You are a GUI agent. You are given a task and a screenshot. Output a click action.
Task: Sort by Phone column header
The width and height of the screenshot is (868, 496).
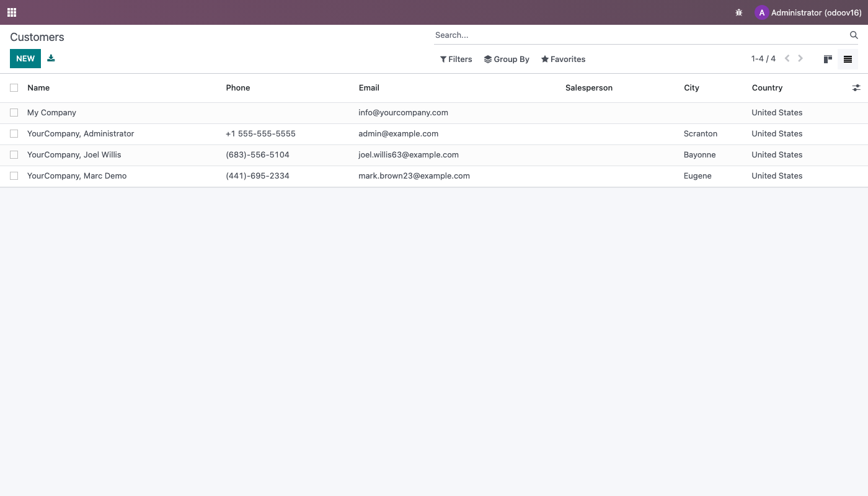238,88
